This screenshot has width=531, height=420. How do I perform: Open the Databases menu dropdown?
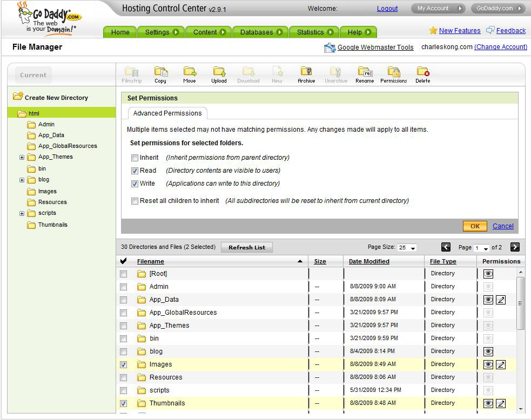tap(261, 32)
